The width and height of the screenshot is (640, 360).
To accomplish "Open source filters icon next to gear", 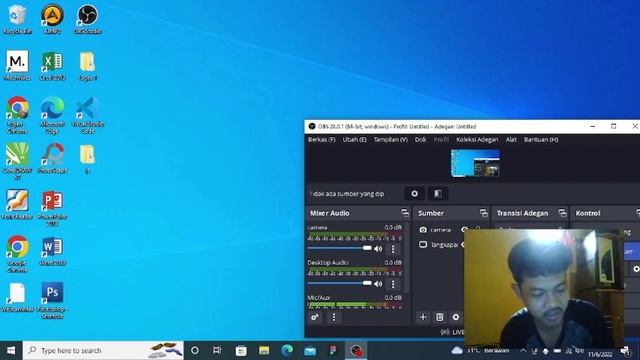I will [438, 193].
